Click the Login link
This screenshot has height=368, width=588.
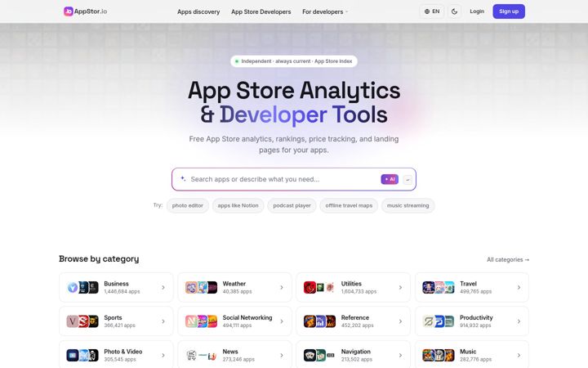(x=477, y=11)
